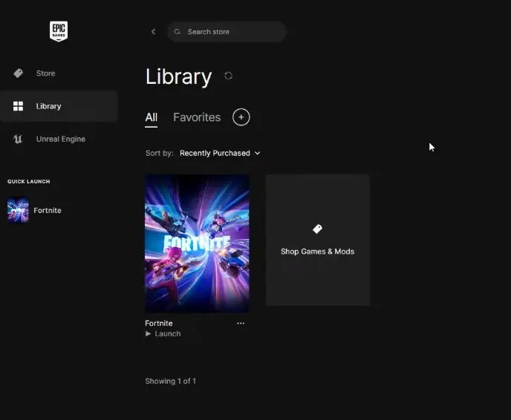This screenshot has width=511, height=420.
Task: Click the Library grid icon
Action: click(19, 106)
